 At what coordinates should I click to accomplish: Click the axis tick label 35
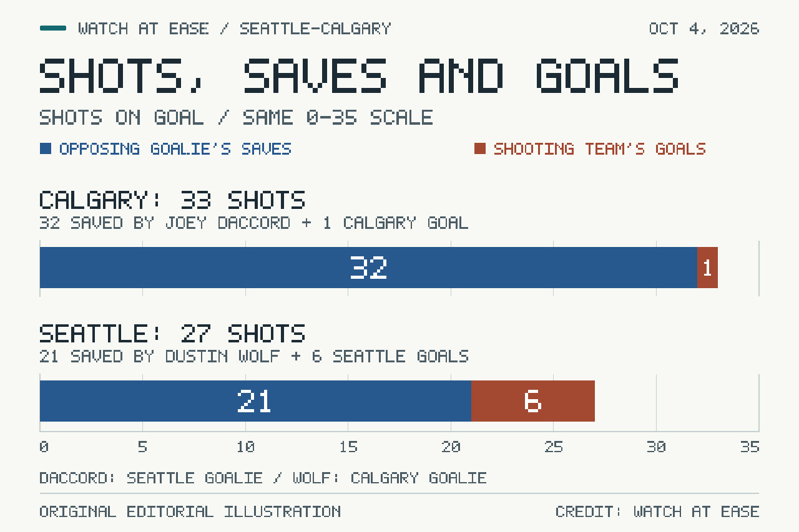(x=750, y=447)
